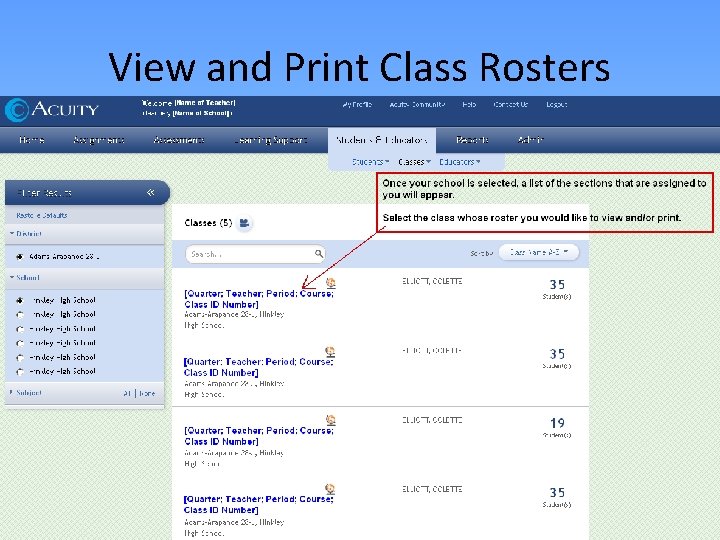This screenshot has width=720, height=540.
Task: Open Acuity Community link
Action: (417, 105)
